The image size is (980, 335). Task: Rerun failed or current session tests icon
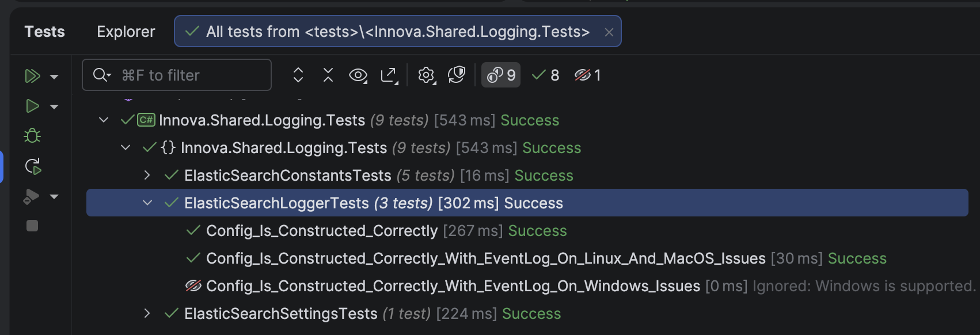[33, 166]
